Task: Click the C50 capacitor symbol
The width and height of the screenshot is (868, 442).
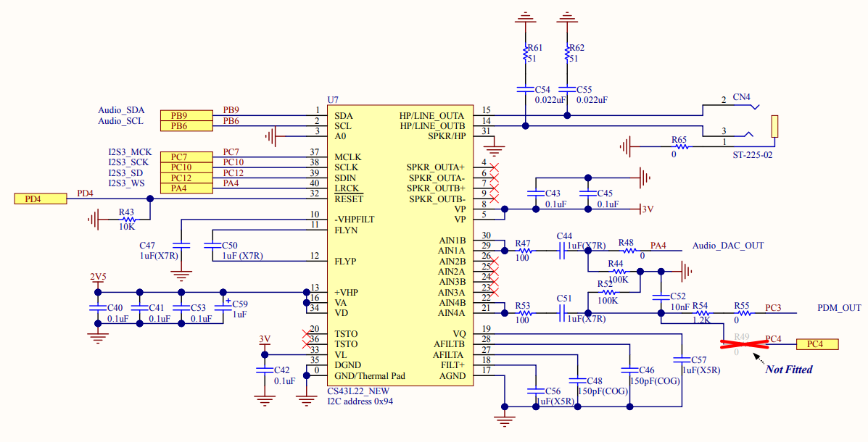Action: [x=212, y=244]
